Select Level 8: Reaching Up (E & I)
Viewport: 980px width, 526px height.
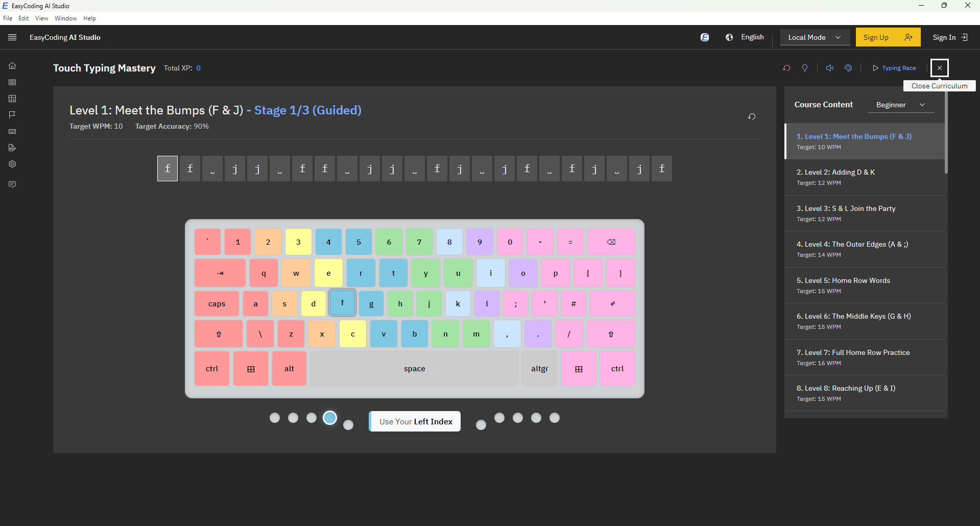[x=865, y=393]
